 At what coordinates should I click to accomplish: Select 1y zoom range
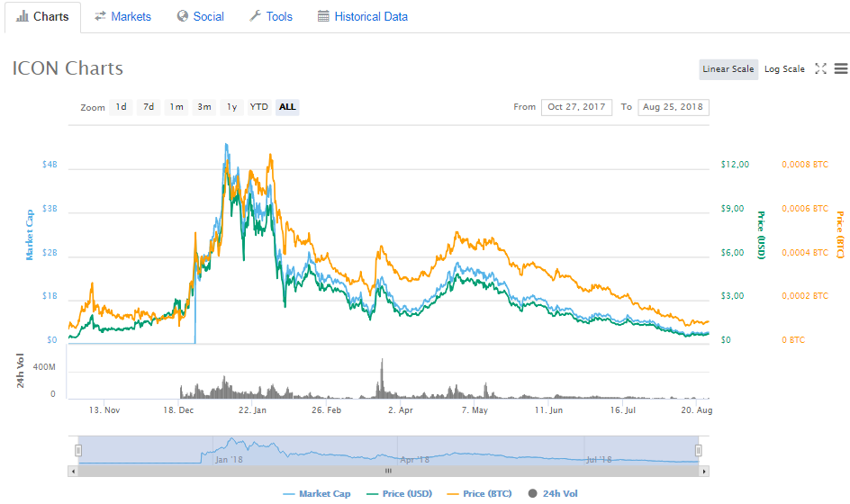pyautogui.click(x=232, y=107)
